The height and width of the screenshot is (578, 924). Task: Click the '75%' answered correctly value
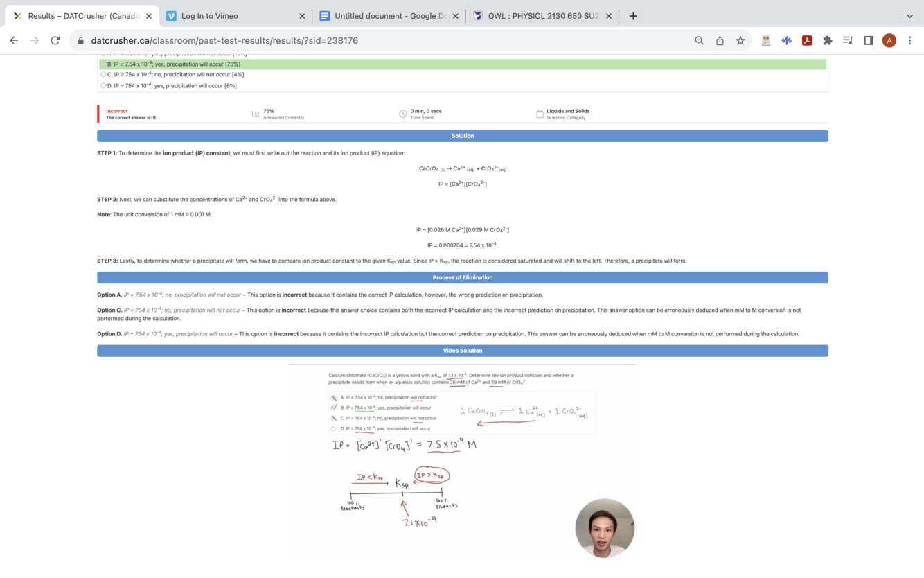coord(269,111)
